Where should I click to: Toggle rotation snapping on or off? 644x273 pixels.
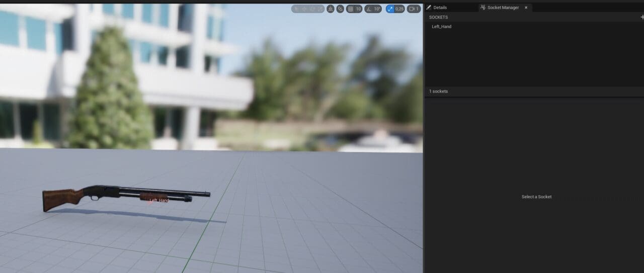(368, 9)
